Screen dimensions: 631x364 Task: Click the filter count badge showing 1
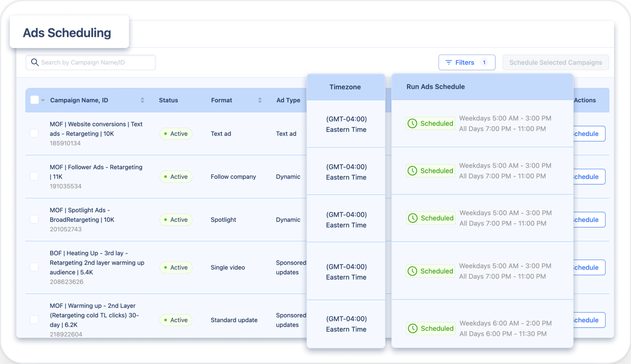pyautogui.click(x=484, y=62)
